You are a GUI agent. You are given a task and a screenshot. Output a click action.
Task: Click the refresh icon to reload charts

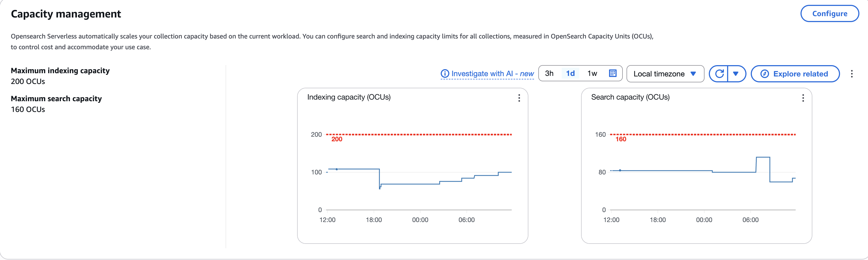coord(719,73)
